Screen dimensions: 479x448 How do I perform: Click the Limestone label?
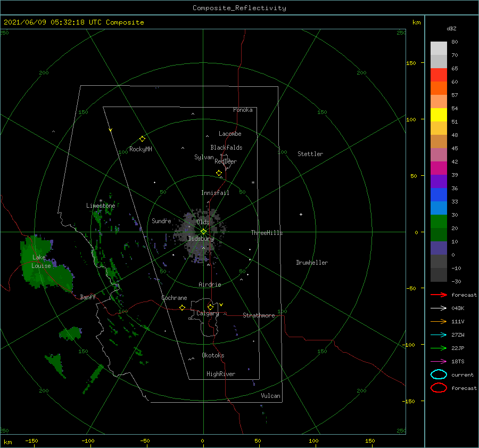(x=101, y=206)
